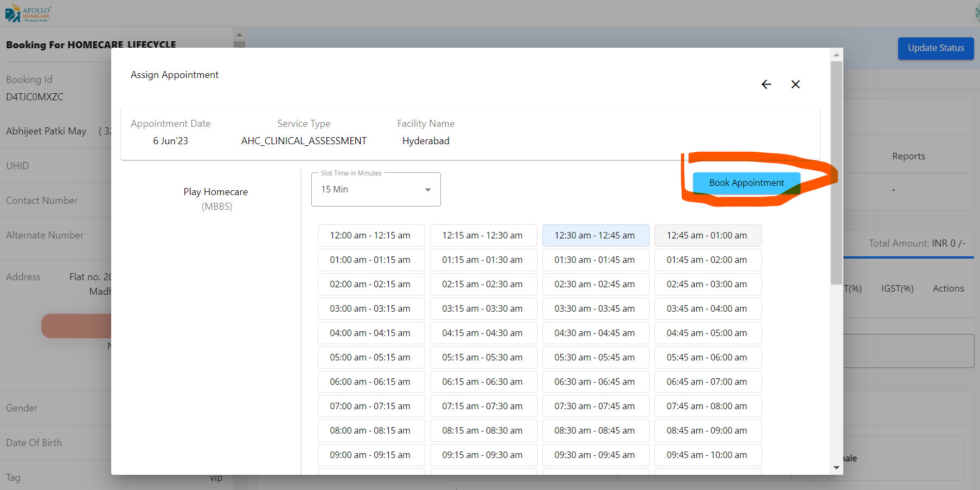Screen dimensions: 980x490
Task: Open the Reports tab
Action: 908,156
